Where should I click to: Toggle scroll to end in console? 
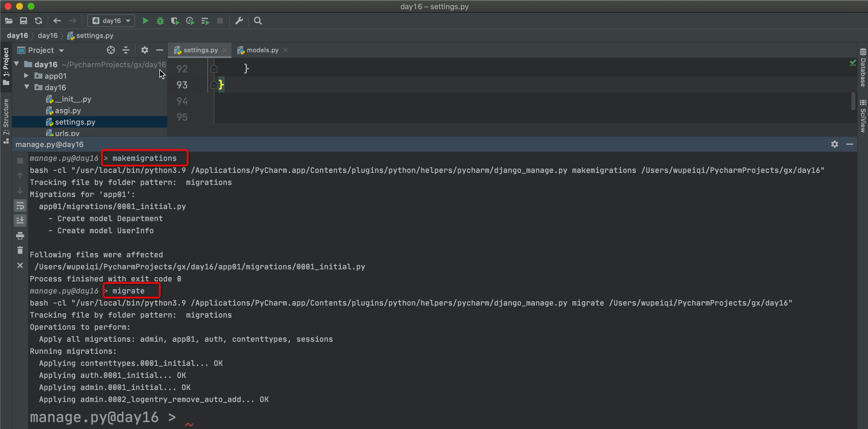click(20, 221)
